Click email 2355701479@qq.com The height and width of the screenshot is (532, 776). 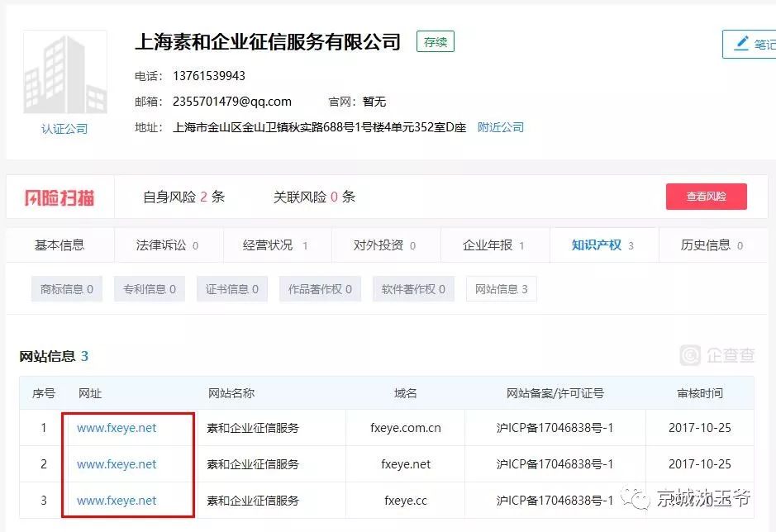[232, 102]
